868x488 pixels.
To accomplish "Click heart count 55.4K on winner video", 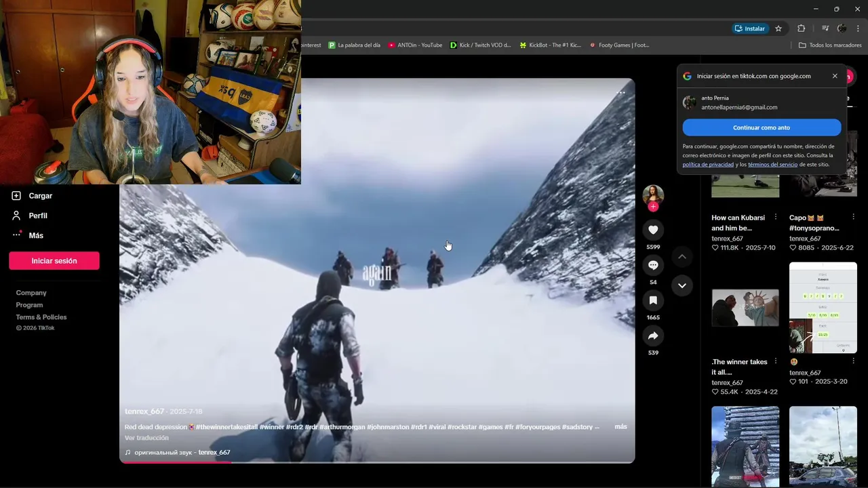I will [725, 392].
